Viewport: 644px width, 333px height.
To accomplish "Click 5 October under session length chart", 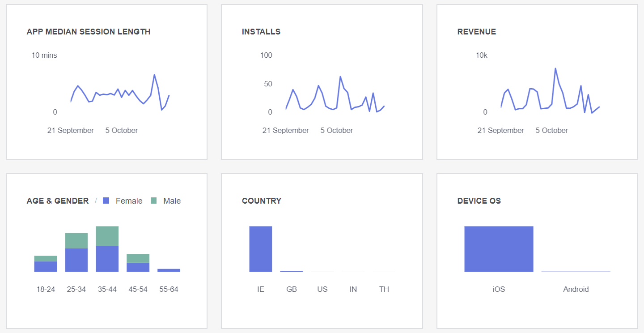I will point(122,130).
